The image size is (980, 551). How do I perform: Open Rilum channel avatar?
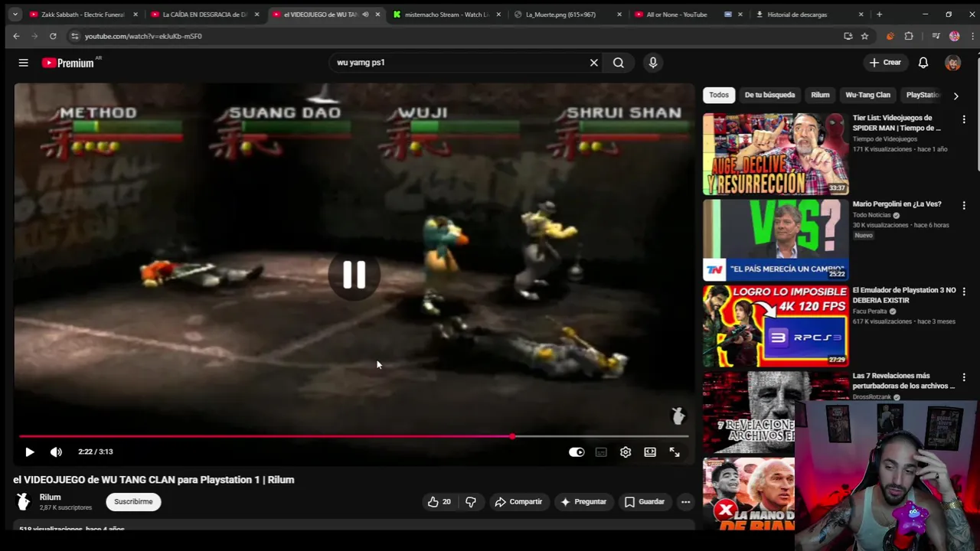point(23,501)
